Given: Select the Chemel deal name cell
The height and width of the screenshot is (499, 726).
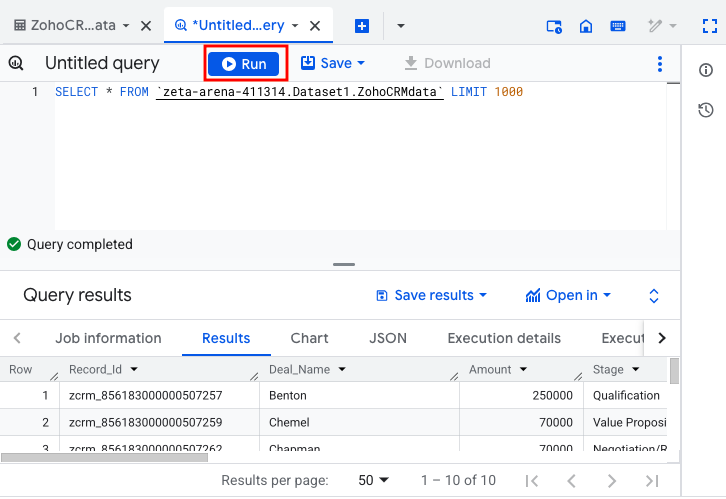Looking at the screenshot, I should coord(359,422).
